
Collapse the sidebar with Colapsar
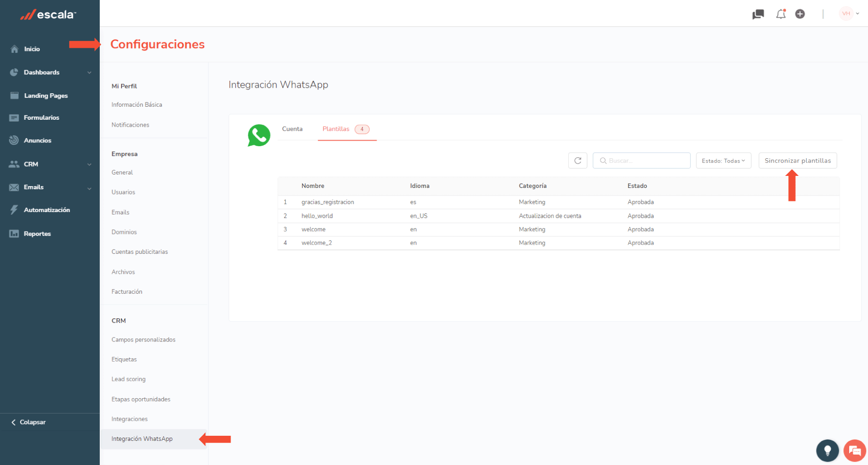click(32, 422)
